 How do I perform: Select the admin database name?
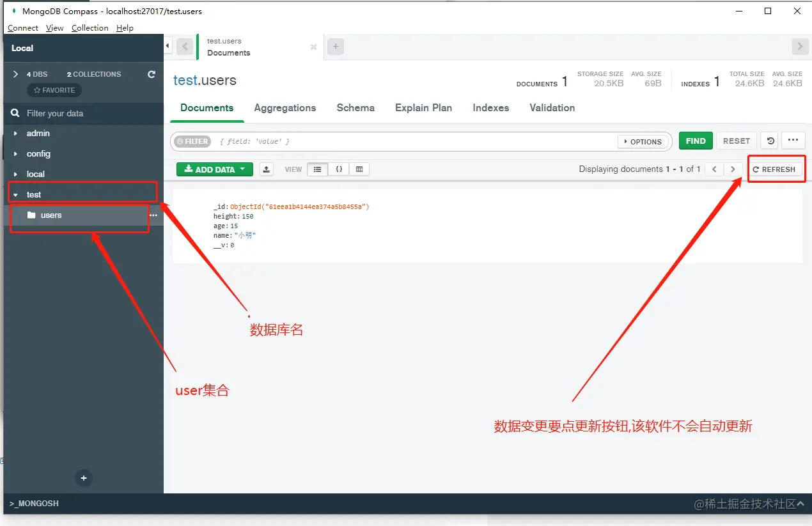point(38,134)
